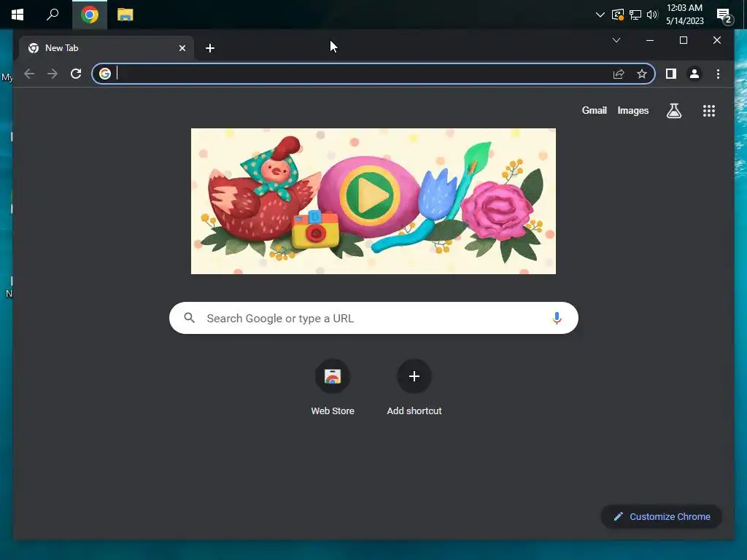Go back with the back arrow

click(29, 74)
